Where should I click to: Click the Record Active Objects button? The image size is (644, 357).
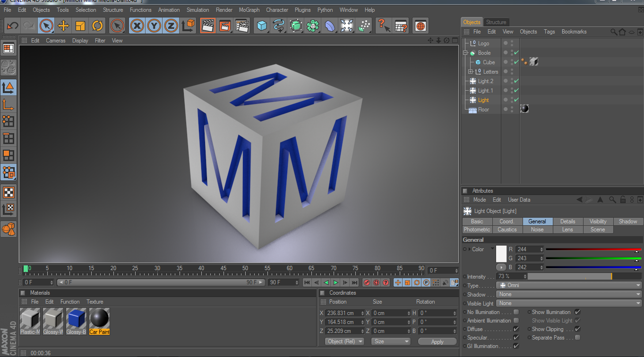(367, 282)
